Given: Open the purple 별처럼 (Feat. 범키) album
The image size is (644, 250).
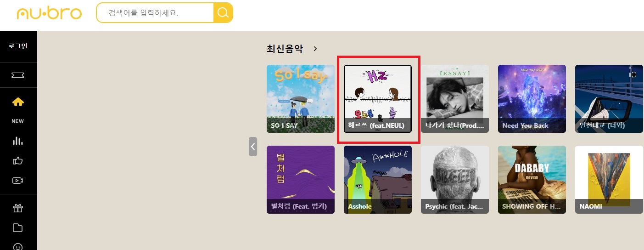Looking at the screenshot, I should pyautogui.click(x=301, y=180).
